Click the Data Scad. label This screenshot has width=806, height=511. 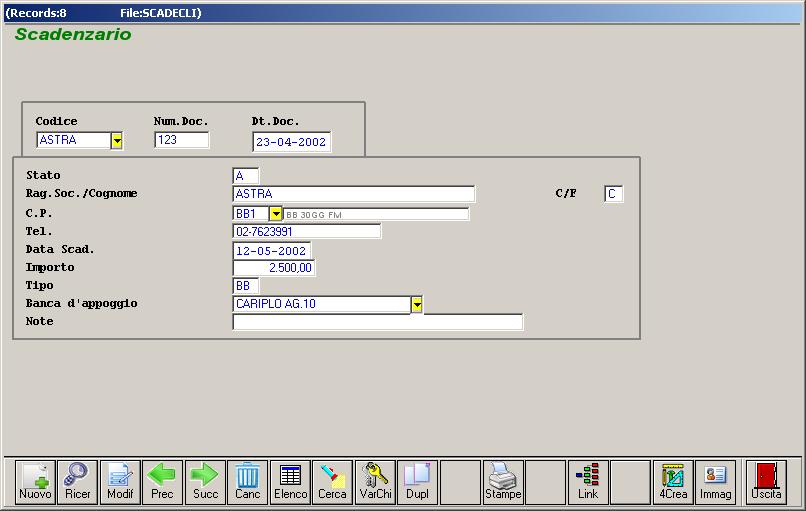[x=60, y=249]
